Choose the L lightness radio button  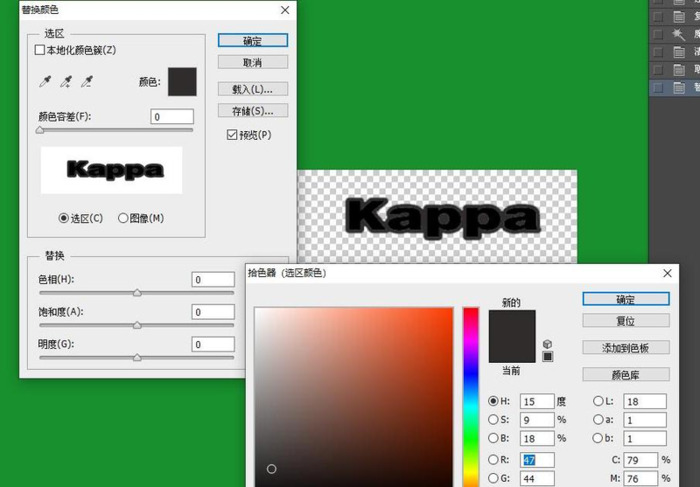598,401
